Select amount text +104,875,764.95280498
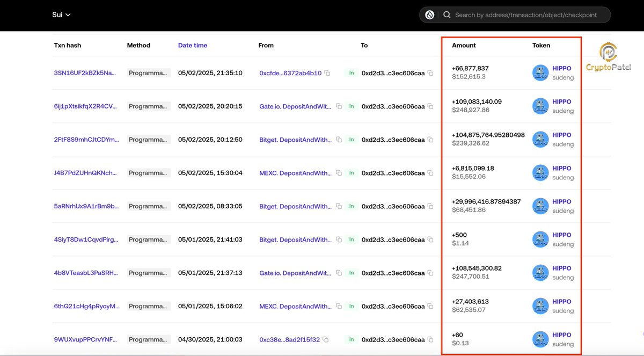Image resolution: width=644 pixels, height=356 pixels. click(488, 135)
